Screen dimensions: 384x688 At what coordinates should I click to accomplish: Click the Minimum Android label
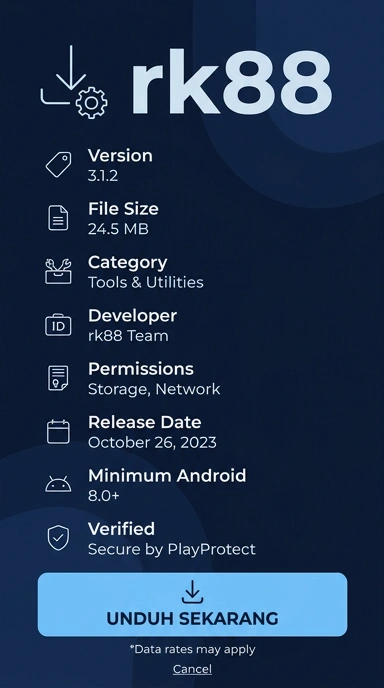pos(167,476)
